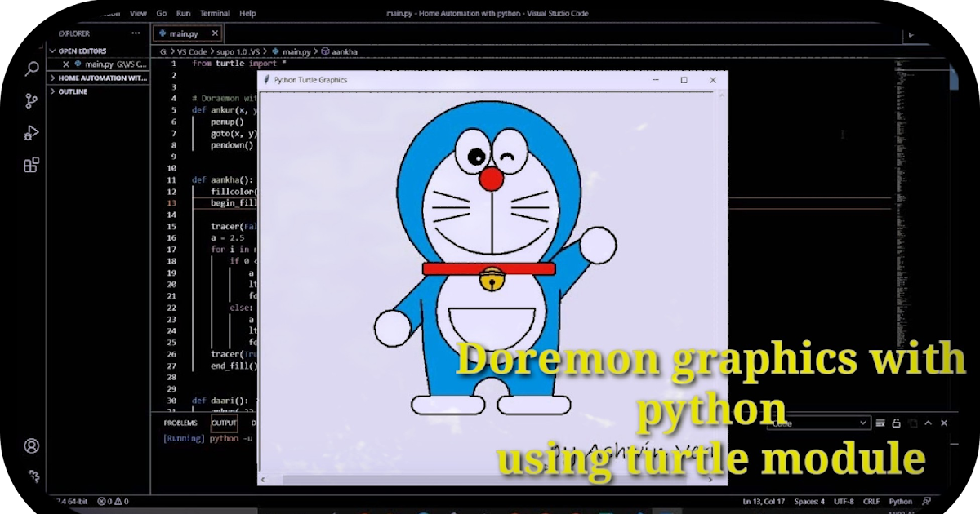
Task: Expand the OUTLINE section
Action: point(73,91)
